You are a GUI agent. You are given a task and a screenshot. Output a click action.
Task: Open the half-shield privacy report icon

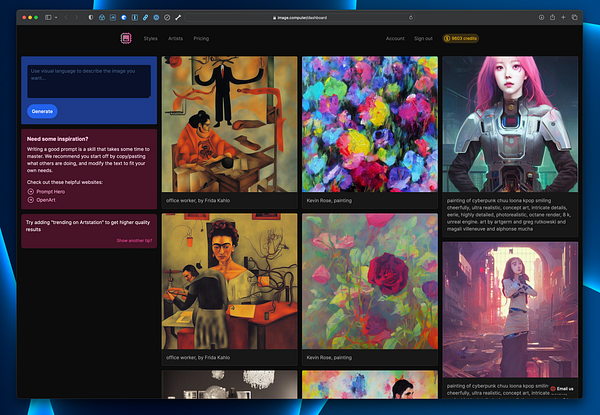pyautogui.click(x=91, y=18)
